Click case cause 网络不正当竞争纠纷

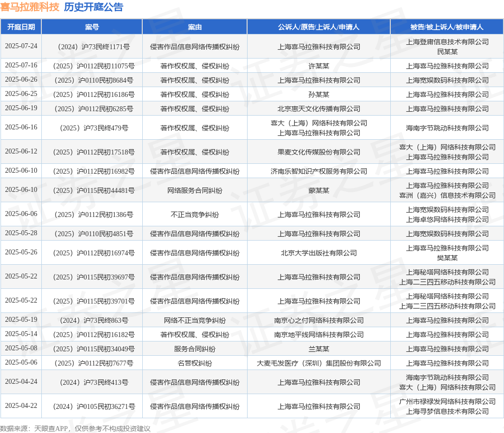pyautogui.click(x=195, y=321)
